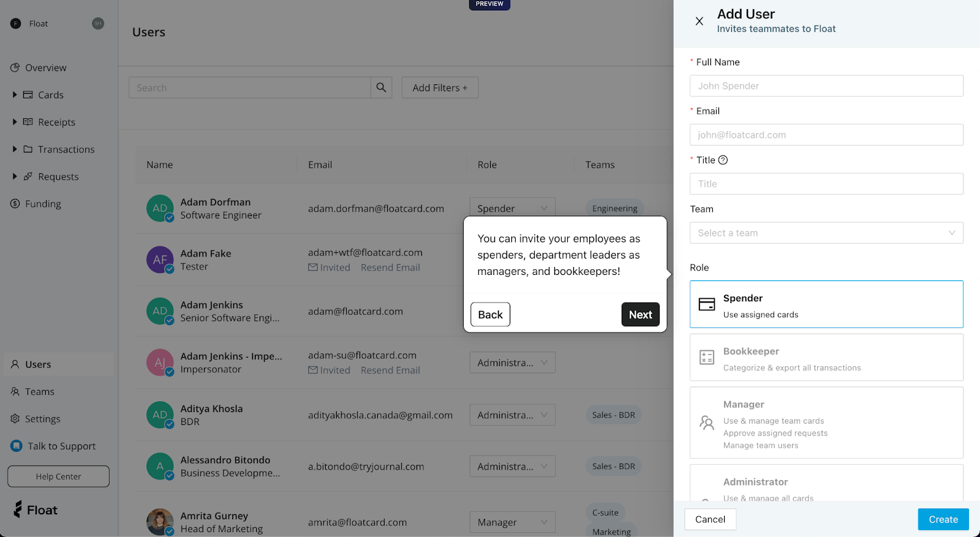Click the users Search box
The width and height of the screenshot is (980, 537).
pos(249,88)
